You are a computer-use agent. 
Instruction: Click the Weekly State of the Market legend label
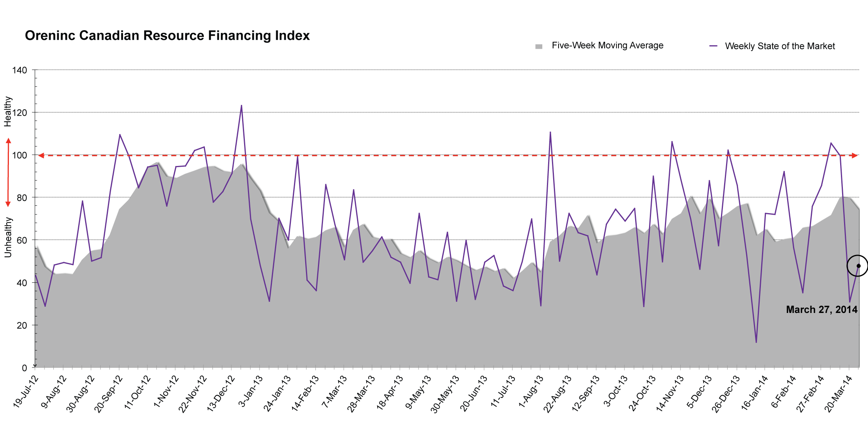780,46
